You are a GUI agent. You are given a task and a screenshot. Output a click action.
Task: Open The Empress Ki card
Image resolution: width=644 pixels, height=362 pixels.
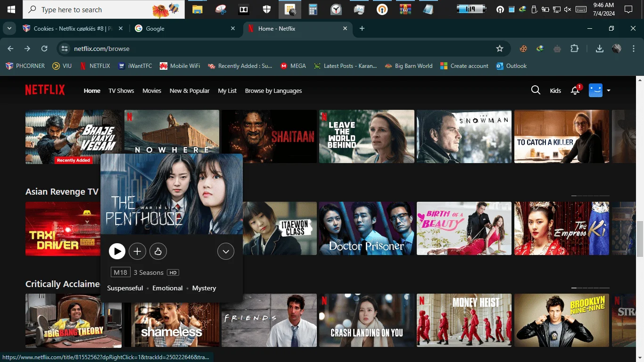click(x=561, y=229)
